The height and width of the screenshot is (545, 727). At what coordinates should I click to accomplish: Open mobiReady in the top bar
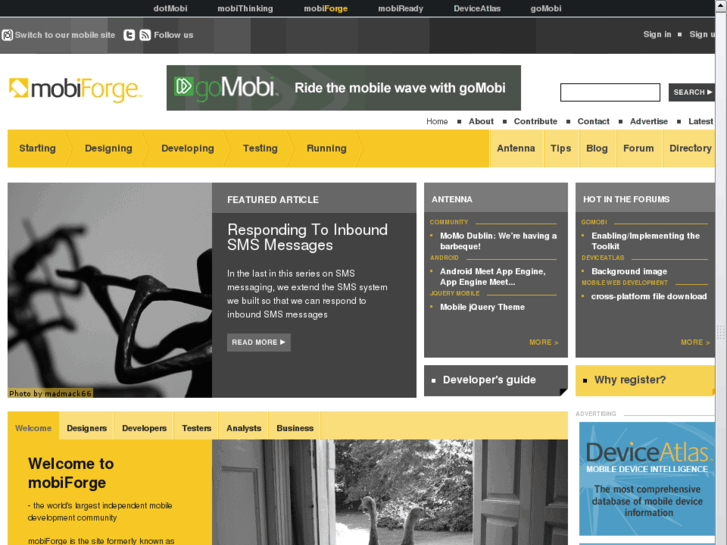click(401, 8)
